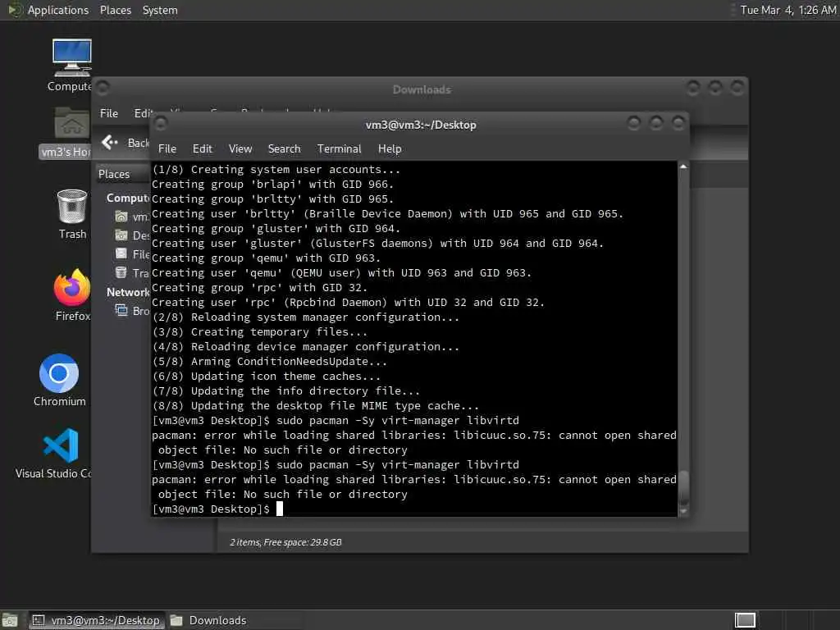Click the show desktop icon in bottom panel

[10, 620]
